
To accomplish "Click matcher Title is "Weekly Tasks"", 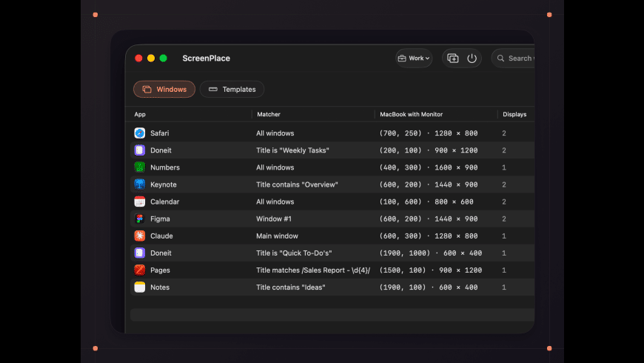I will click(x=293, y=150).
